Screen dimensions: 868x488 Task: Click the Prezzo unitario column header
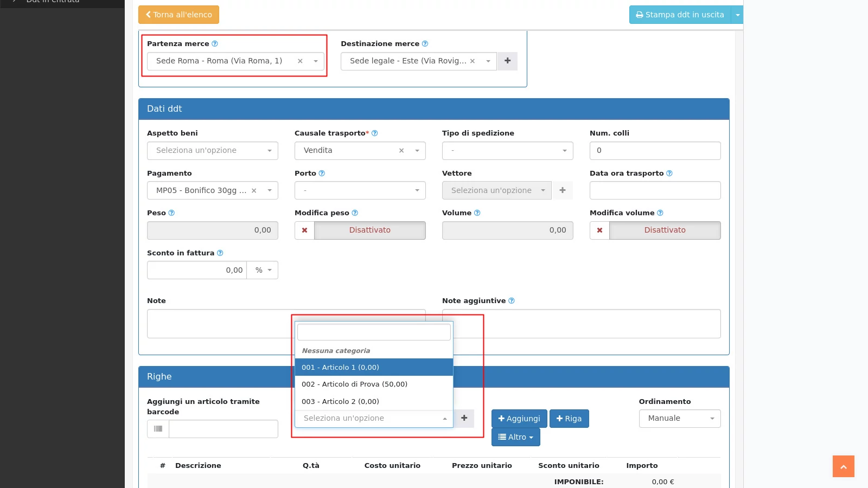tap(482, 465)
